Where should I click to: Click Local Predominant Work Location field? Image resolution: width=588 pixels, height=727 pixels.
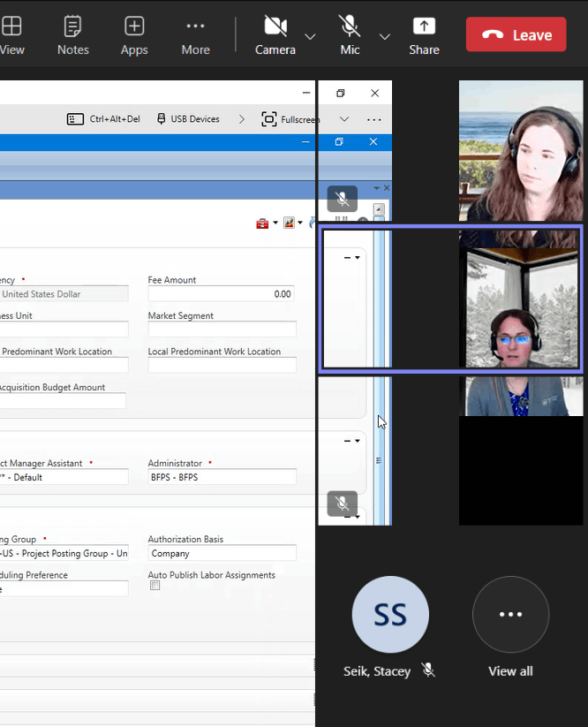coord(222,365)
